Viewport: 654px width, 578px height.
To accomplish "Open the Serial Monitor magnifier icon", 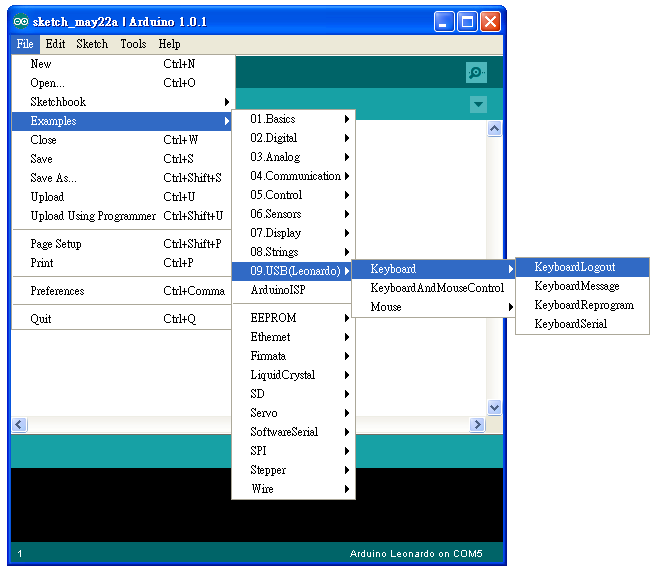I will pyautogui.click(x=476, y=73).
